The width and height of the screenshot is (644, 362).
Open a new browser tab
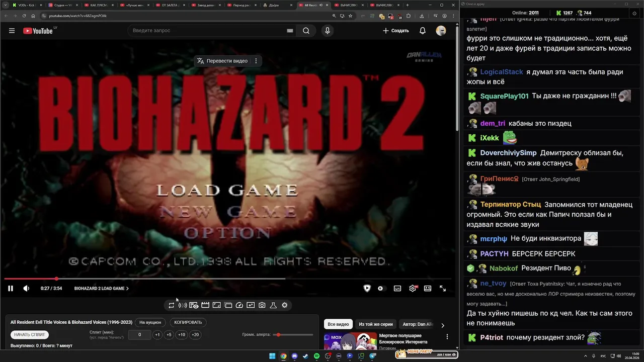(408, 5)
